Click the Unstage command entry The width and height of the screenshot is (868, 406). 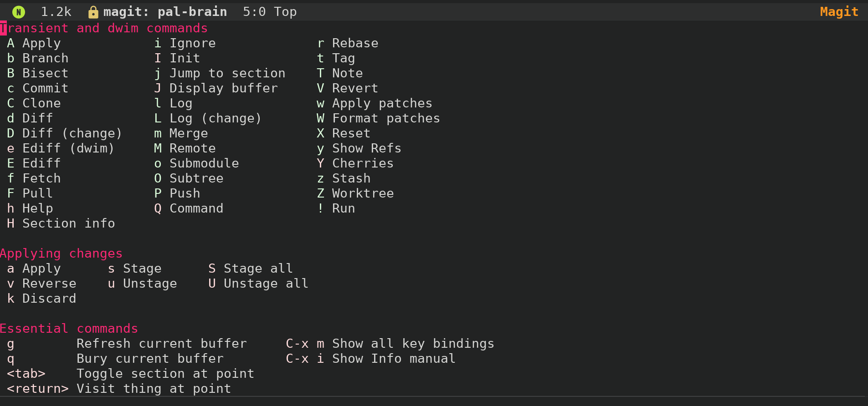[x=142, y=284]
